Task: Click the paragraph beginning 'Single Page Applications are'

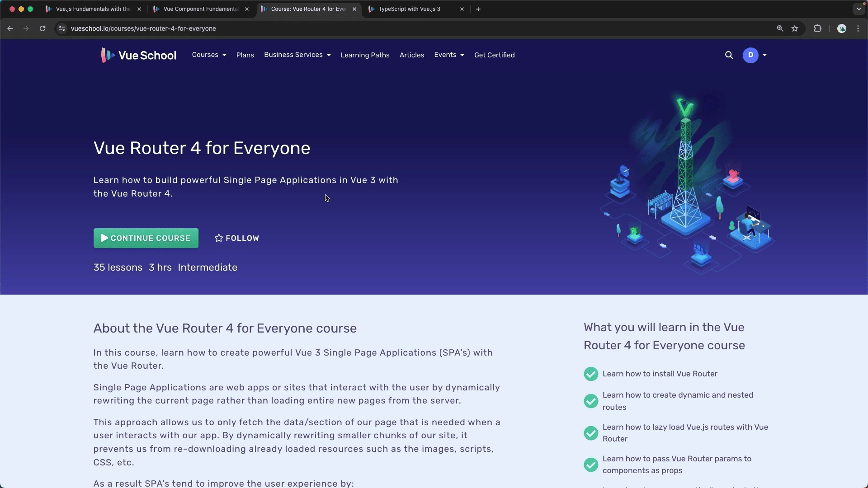Action: (297, 394)
